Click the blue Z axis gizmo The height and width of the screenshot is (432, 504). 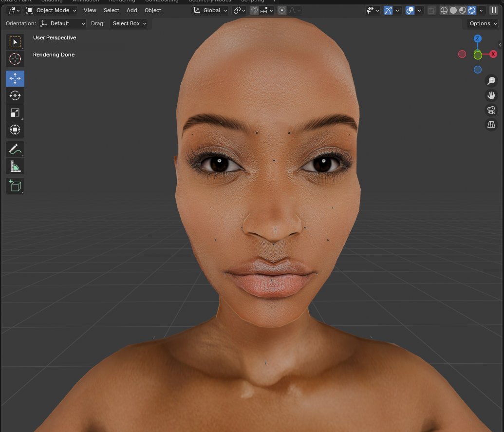tap(478, 38)
